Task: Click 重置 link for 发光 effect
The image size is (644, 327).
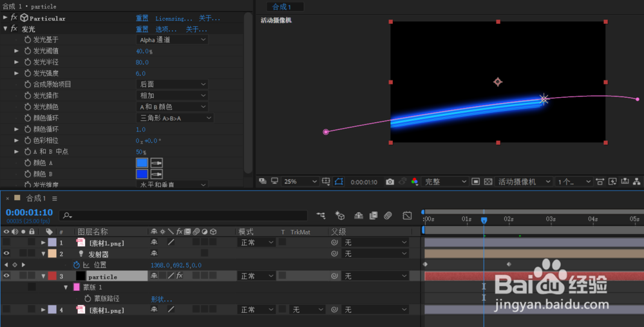Action: point(142,29)
